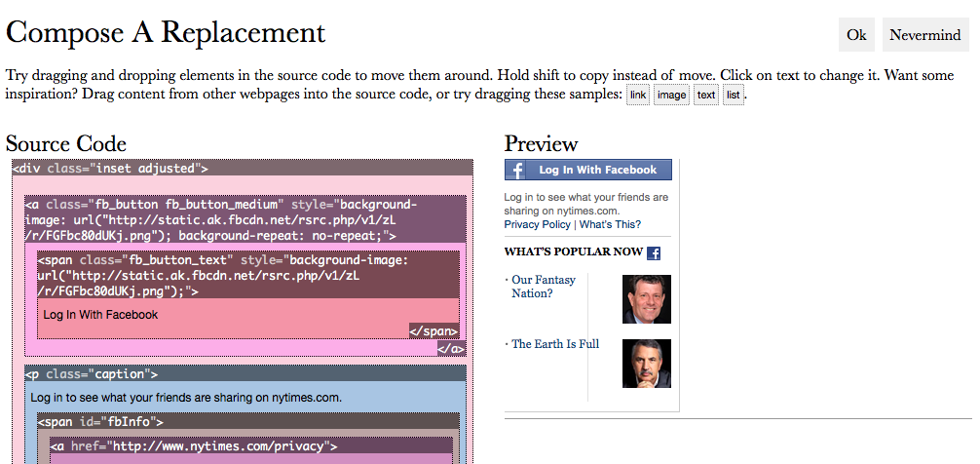Select the a href="http://www.nytimes.com/privacy" tag
Image resolution: width=980 pixels, height=464 pixels.
tap(251, 445)
